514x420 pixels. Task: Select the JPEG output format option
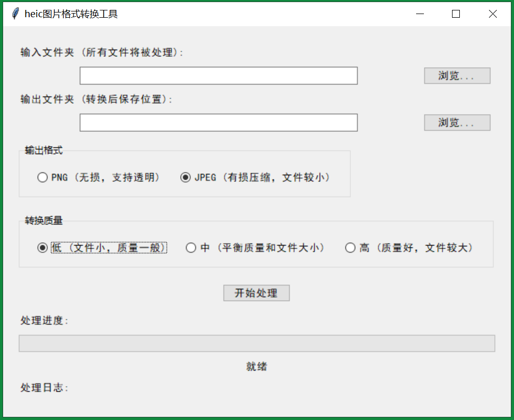tap(185, 177)
